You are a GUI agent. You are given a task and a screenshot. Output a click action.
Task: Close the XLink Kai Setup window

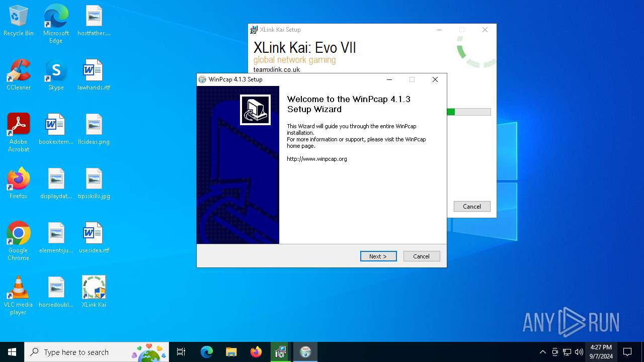(485, 30)
